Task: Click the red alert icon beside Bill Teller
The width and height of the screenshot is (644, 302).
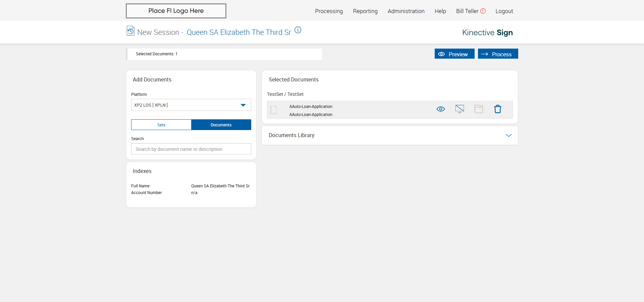Action: coord(483,11)
